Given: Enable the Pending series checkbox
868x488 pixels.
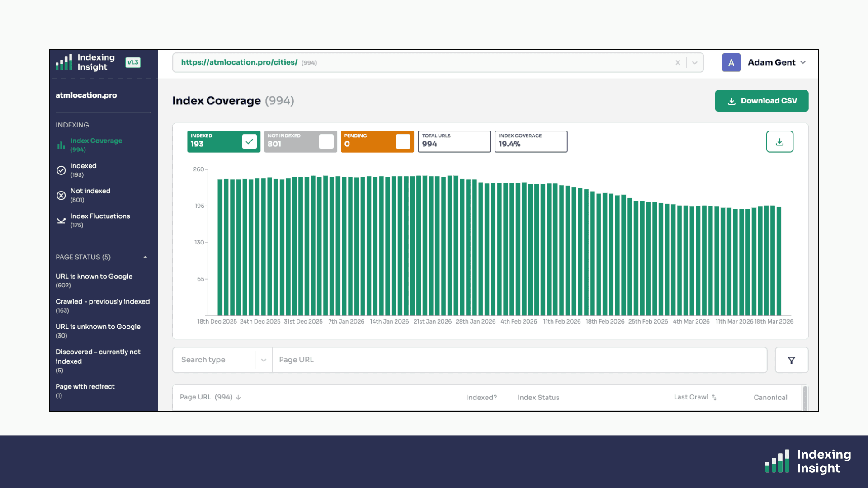Looking at the screenshot, I should point(403,141).
